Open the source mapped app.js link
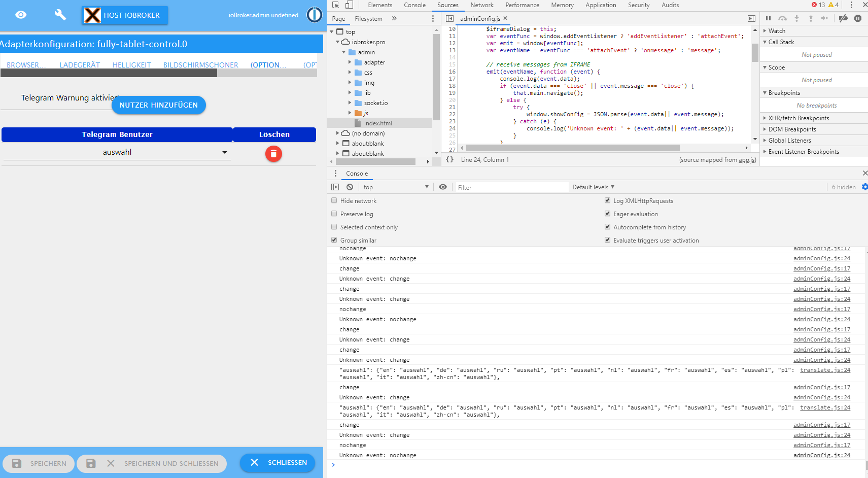 click(746, 160)
